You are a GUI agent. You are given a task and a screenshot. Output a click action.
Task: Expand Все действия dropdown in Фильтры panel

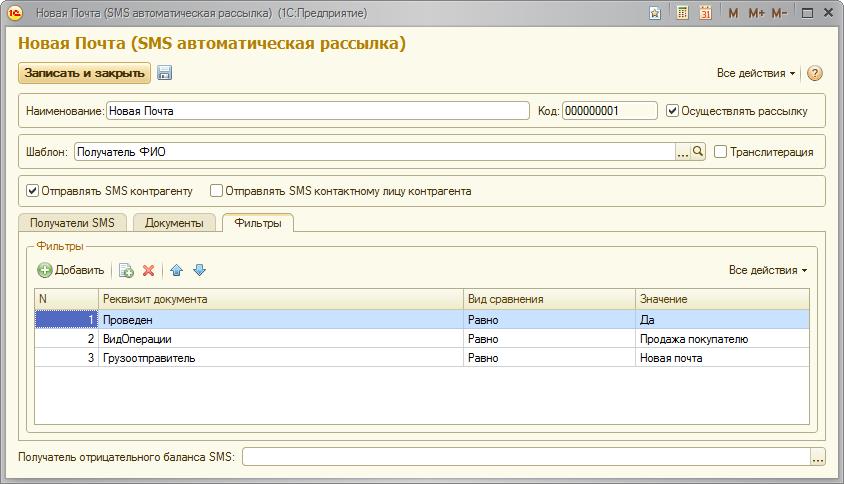pos(768,270)
